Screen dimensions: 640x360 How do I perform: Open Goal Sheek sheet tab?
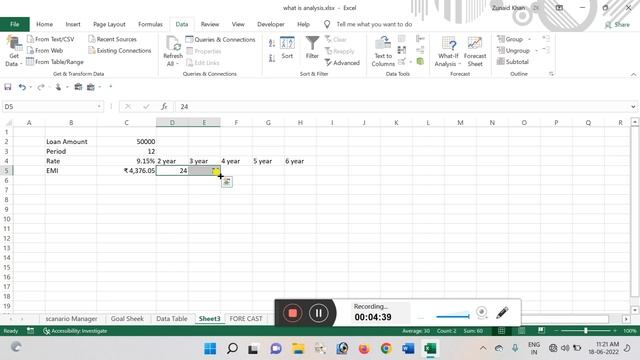coord(127,319)
